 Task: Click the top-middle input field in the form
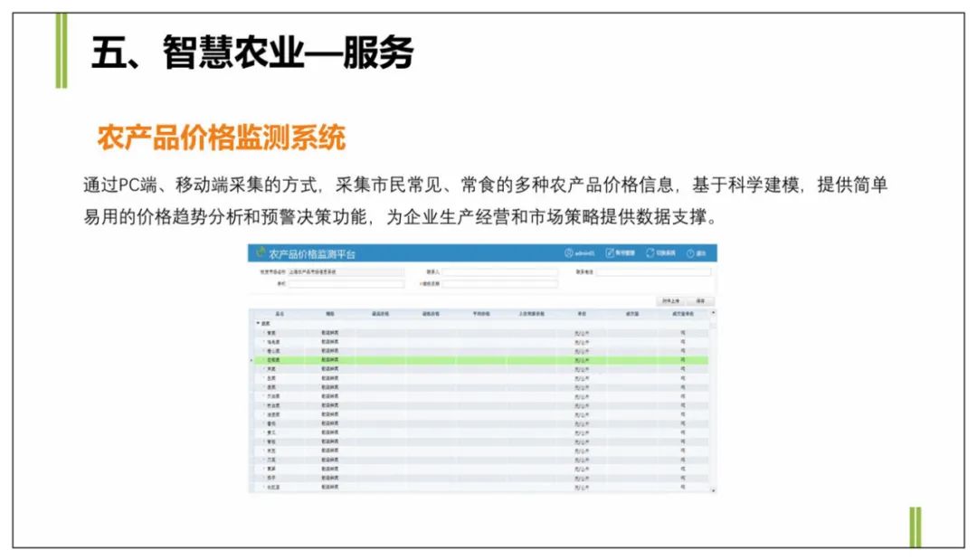tap(499, 271)
